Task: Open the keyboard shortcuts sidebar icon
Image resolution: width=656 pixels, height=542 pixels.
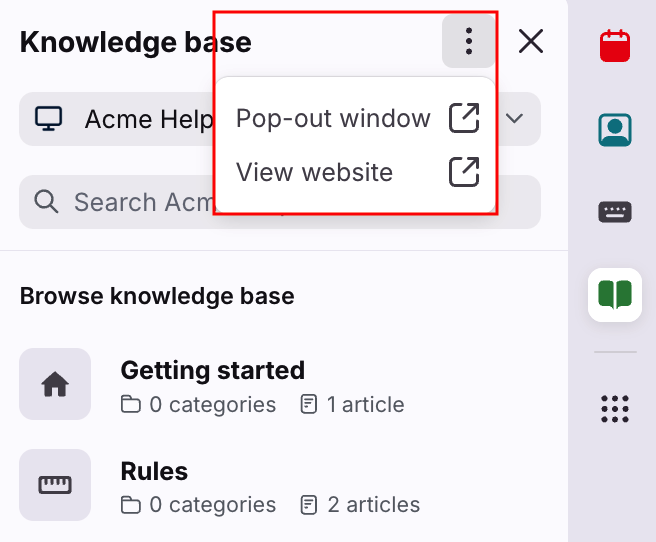Action: coord(614,212)
